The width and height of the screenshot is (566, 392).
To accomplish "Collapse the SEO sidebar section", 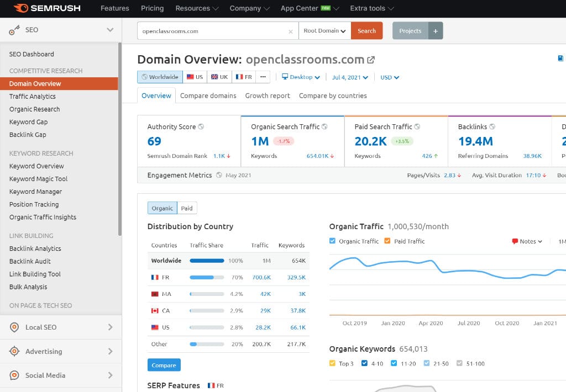I will point(110,30).
